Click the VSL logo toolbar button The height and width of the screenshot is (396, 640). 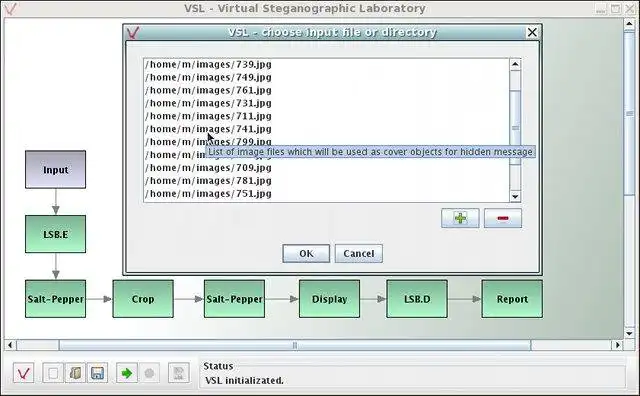(23, 373)
